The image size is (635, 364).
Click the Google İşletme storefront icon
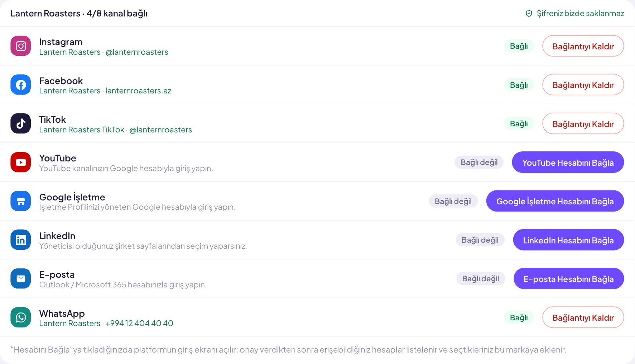point(21,201)
